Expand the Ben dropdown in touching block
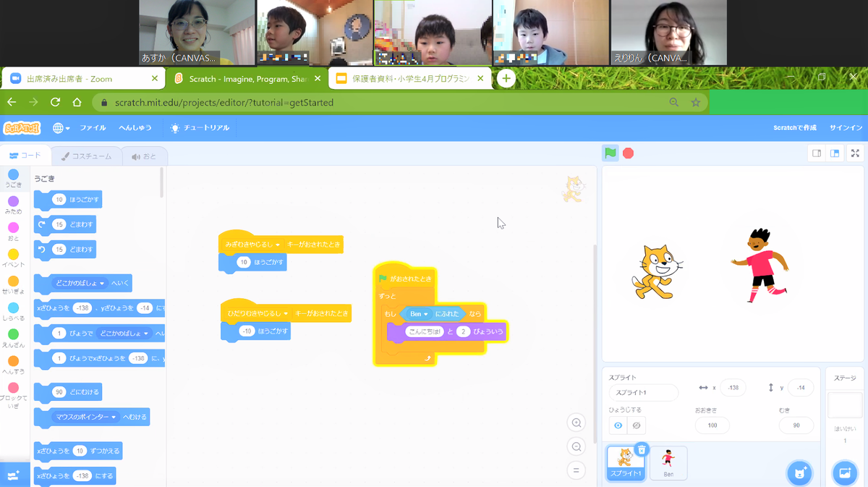Image resolution: width=868 pixels, height=487 pixels. (427, 314)
